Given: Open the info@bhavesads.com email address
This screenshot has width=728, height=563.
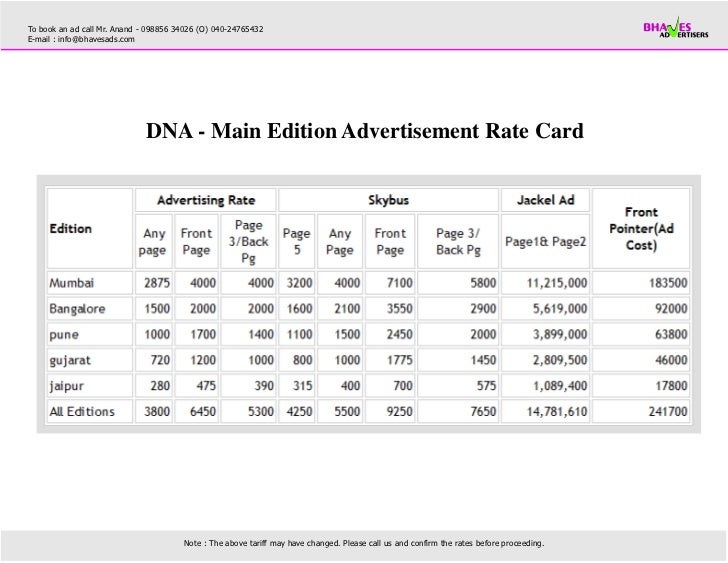Looking at the screenshot, I should [x=96, y=39].
